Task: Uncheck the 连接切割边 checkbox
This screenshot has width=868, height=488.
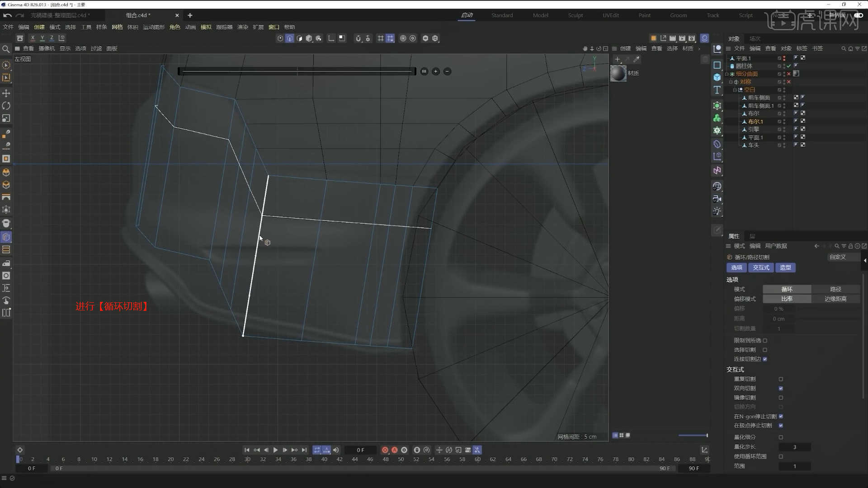Action: pyautogui.click(x=765, y=359)
